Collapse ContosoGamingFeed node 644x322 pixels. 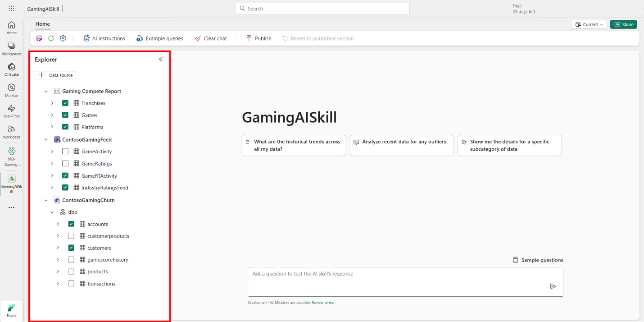(46, 140)
